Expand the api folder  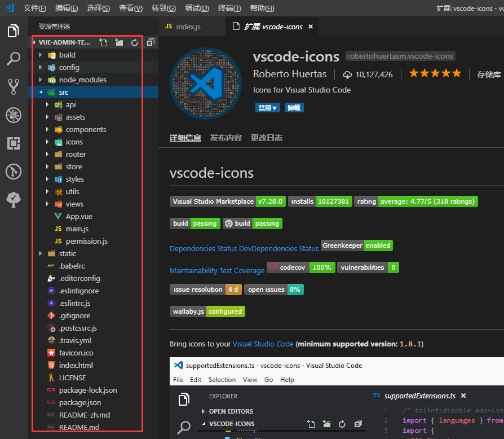[x=47, y=104]
